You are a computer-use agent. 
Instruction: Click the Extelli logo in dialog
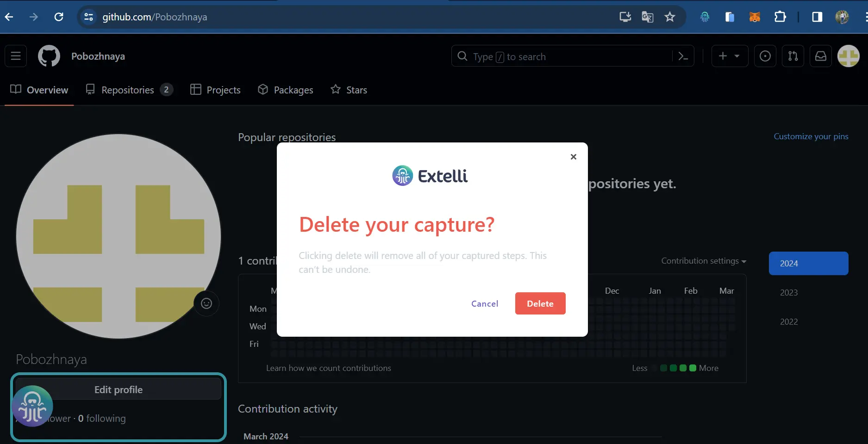tap(430, 176)
